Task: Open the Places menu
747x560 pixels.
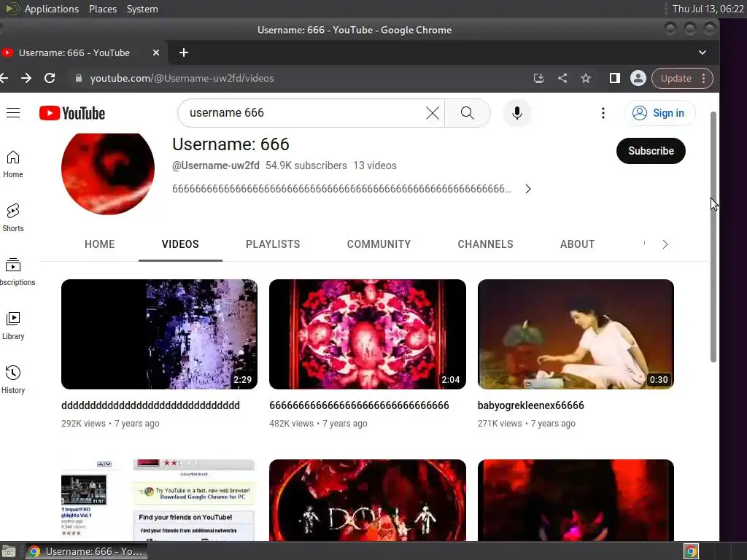Action: (x=102, y=9)
